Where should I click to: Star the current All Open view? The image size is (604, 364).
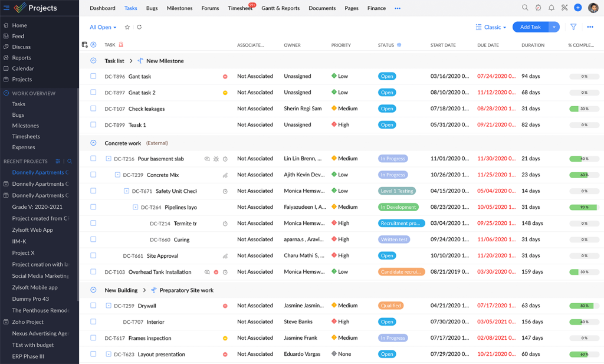127,27
